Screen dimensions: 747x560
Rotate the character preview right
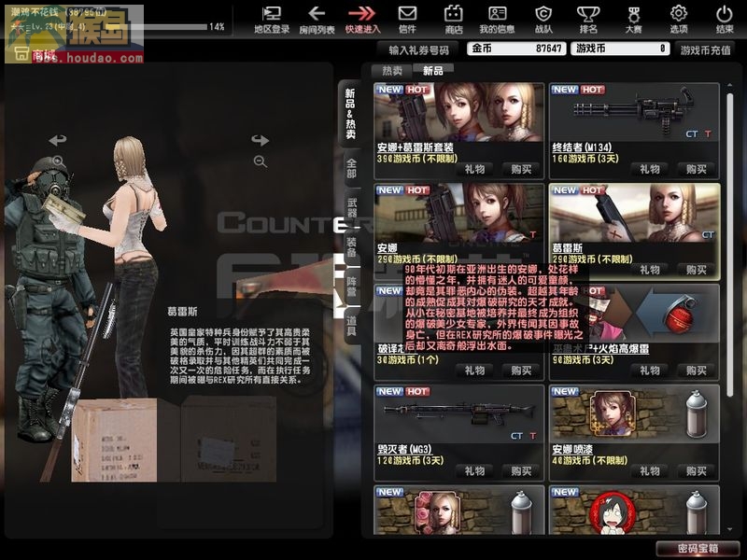tap(261, 140)
